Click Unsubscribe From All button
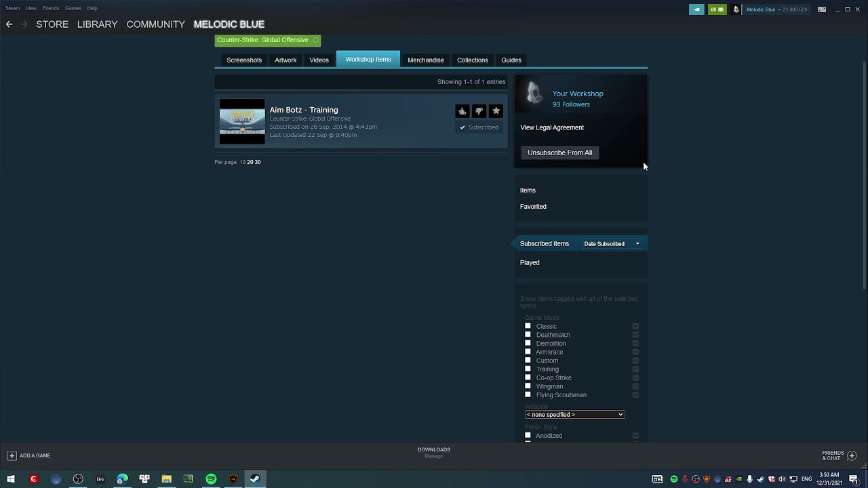Image resolution: width=868 pixels, height=488 pixels. [560, 152]
